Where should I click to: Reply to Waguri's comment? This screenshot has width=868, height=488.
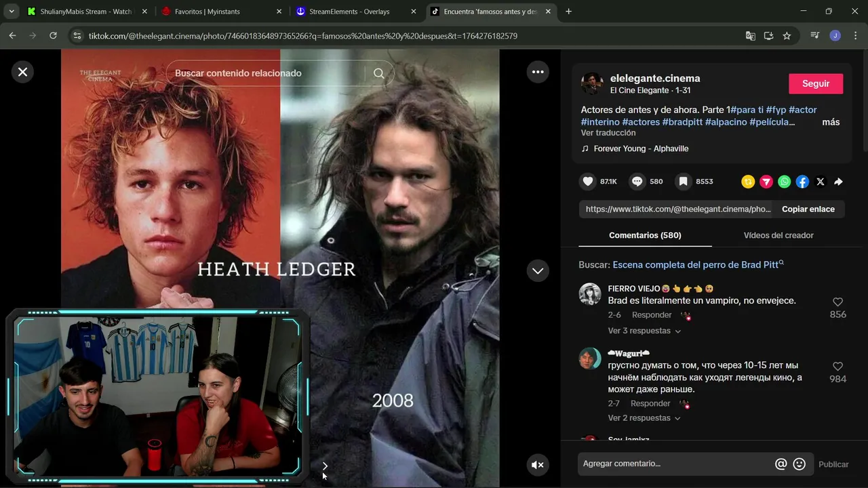tap(650, 404)
